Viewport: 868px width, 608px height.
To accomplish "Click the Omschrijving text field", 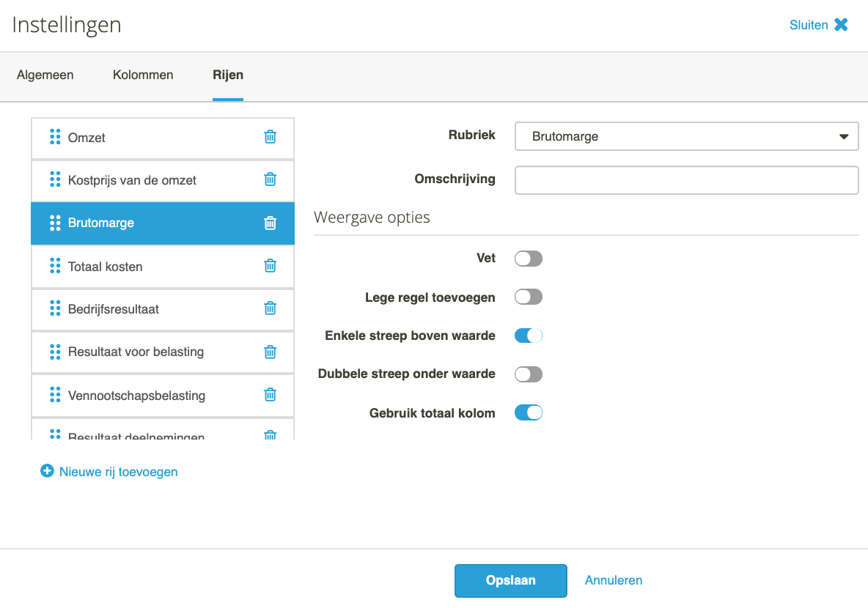I will click(x=686, y=180).
